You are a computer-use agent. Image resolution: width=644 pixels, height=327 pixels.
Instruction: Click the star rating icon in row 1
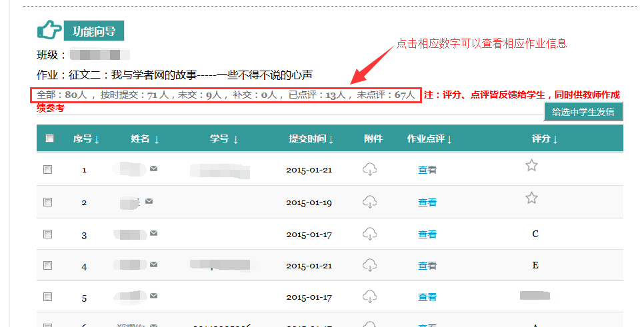[531, 165]
